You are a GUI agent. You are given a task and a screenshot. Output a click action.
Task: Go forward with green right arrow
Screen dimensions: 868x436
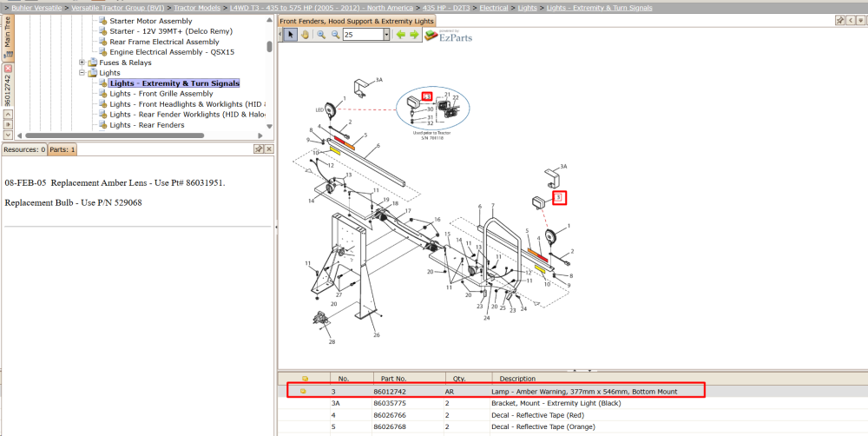pyautogui.click(x=413, y=35)
